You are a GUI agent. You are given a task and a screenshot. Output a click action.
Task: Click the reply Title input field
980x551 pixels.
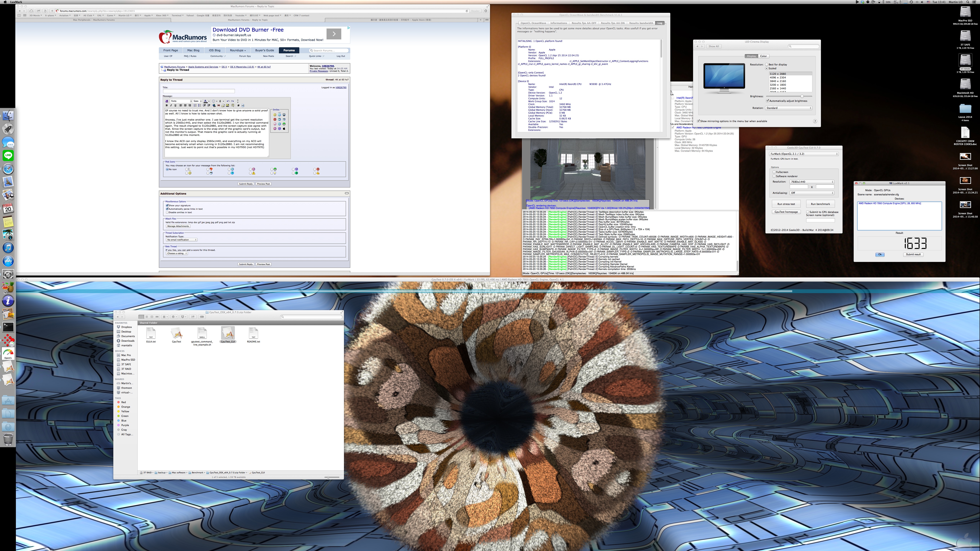pyautogui.click(x=199, y=91)
